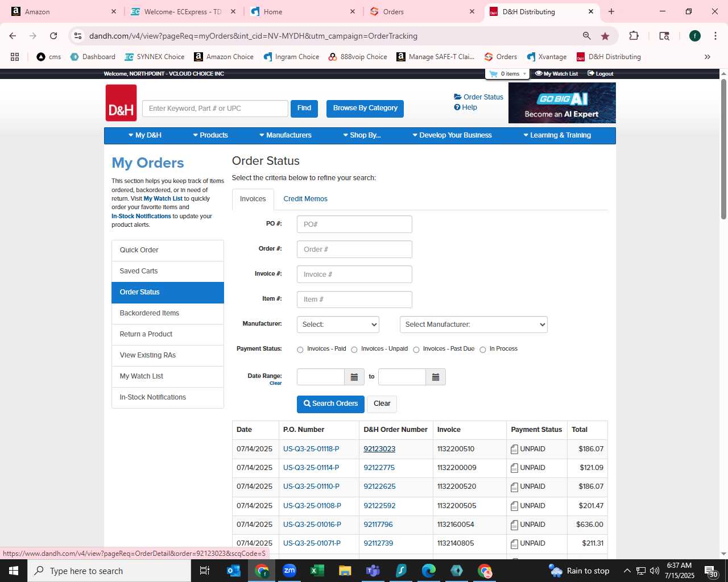Expand the Products menu
The height and width of the screenshot is (582, 728).
[210, 135]
